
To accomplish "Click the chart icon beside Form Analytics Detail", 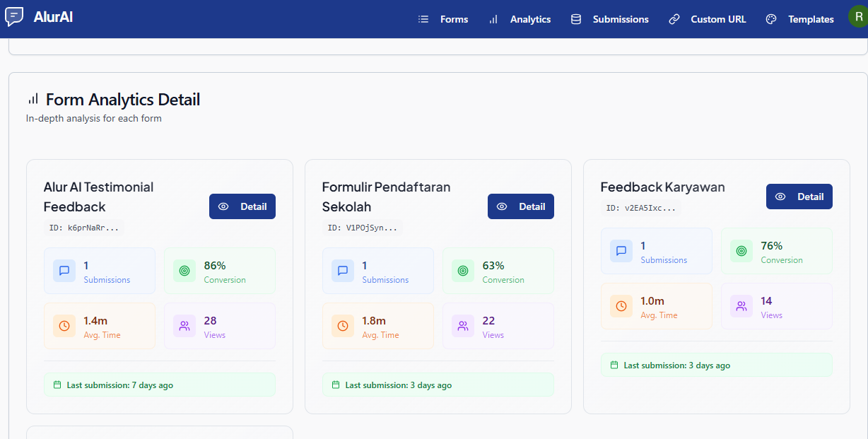I will 33,99.
